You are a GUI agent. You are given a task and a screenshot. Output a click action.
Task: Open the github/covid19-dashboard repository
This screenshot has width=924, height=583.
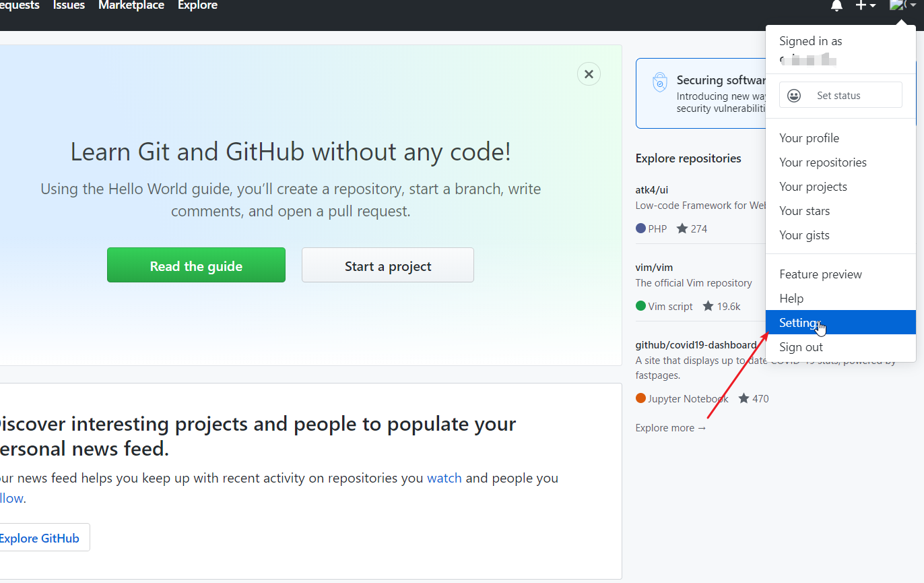(696, 345)
